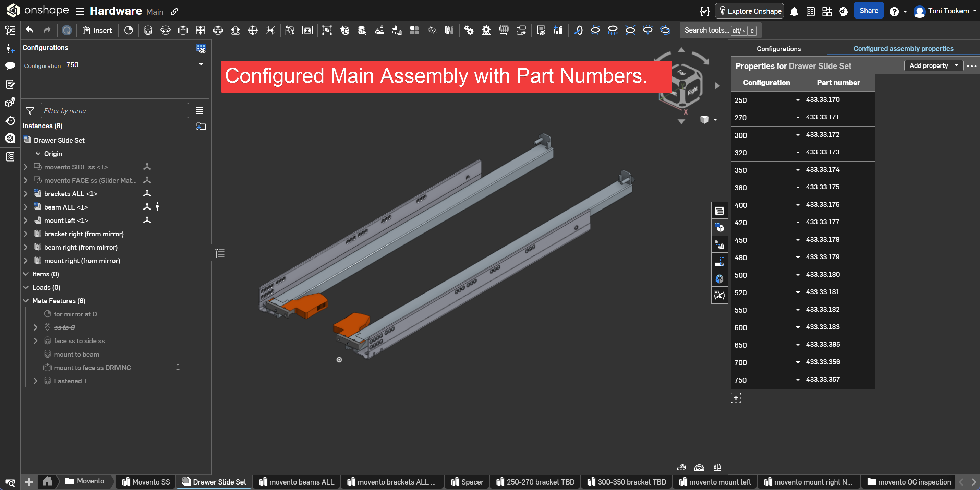The image size is (980, 490).
Task: Click the notifications bell icon
Action: click(x=794, y=11)
